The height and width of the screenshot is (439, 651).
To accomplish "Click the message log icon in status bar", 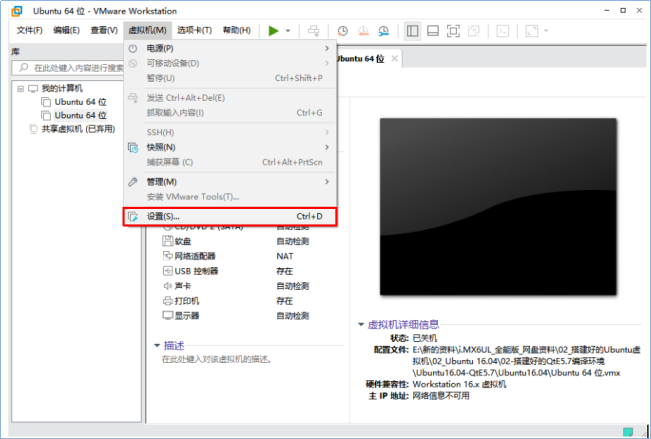I will (628, 432).
